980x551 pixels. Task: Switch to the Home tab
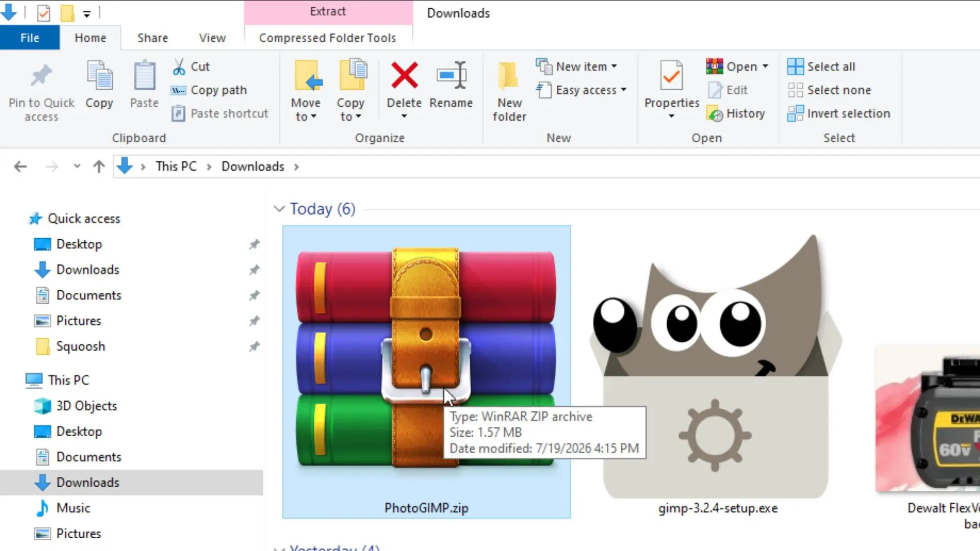(x=90, y=38)
